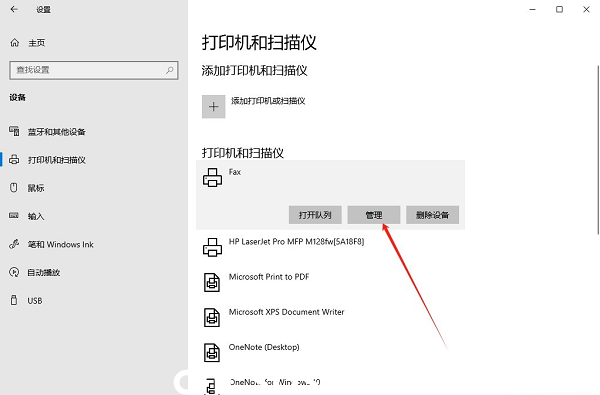Click the Fax printer icon
Viewport: 600px width, 395px height.
(212, 178)
